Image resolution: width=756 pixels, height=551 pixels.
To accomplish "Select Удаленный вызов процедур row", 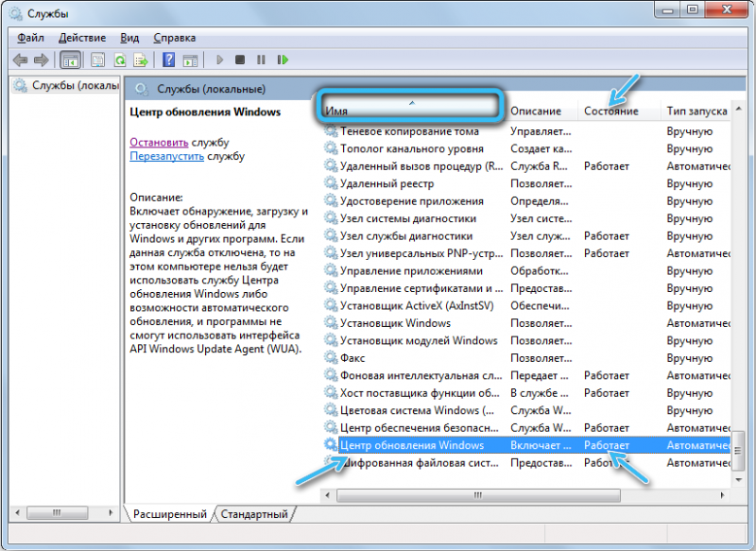I will click(525, 165).
